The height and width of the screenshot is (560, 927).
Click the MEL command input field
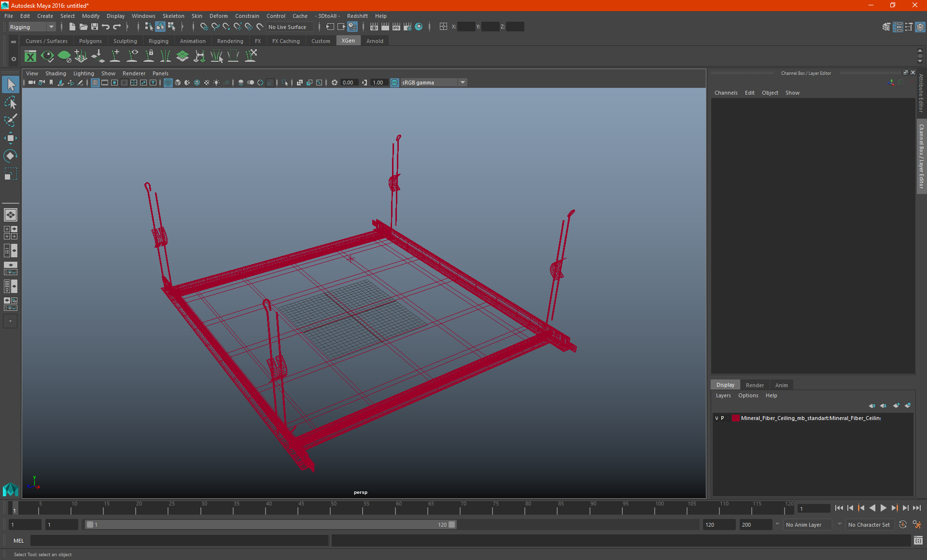[x=179, y=541]
